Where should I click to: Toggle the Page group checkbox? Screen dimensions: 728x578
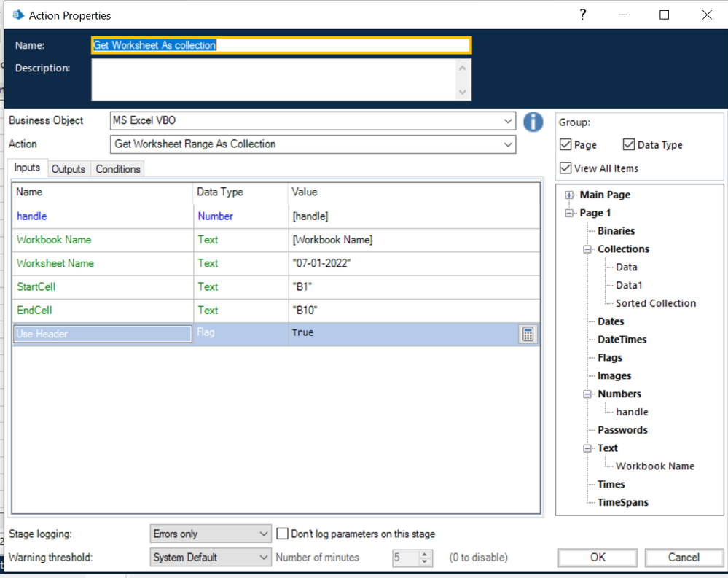pos(566,145)
